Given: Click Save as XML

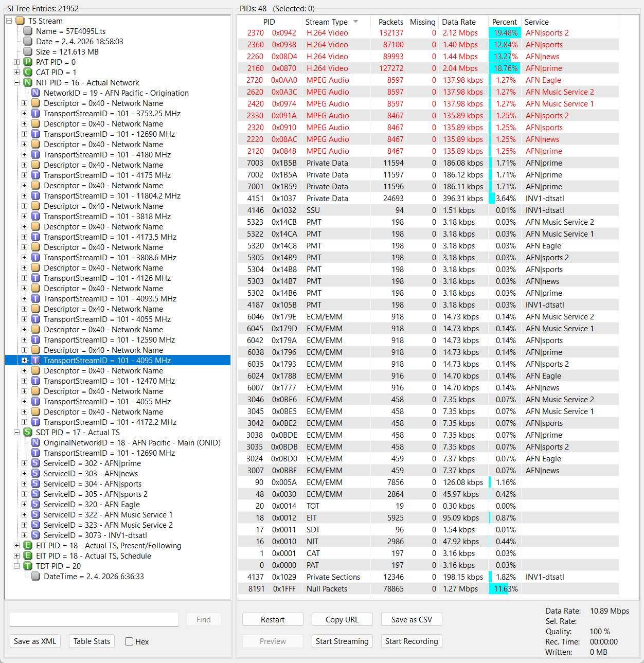Looking at the screenshot, I should click(x=35, y=641).
